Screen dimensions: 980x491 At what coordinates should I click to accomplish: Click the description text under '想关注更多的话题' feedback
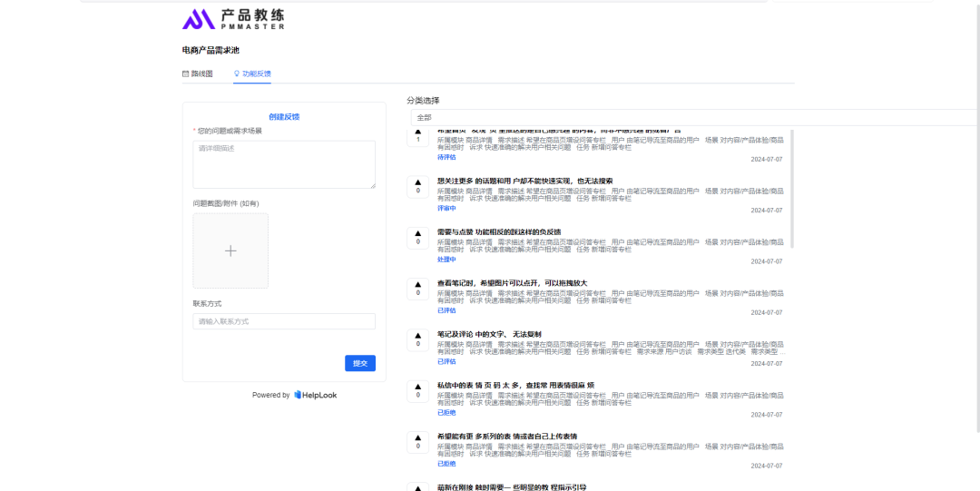pos(610,195)
